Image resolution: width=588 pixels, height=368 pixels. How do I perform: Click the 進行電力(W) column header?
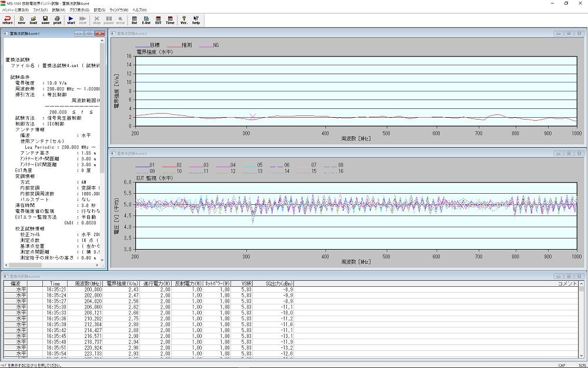tap(156, 284)
